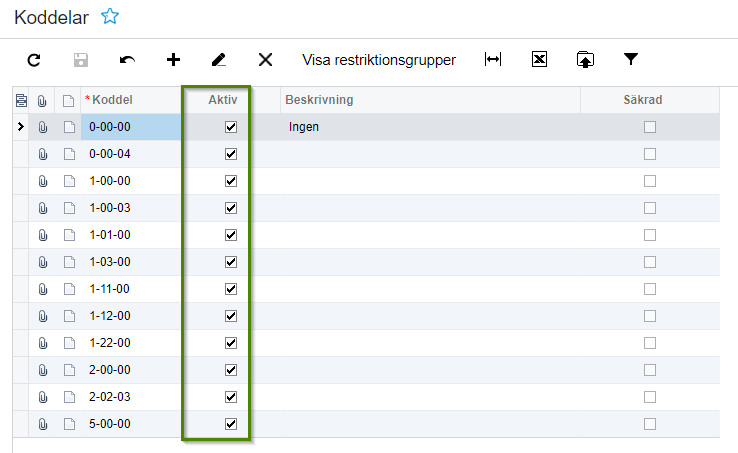Mark Koddelar as favorite with the star

tap(110, 17)
